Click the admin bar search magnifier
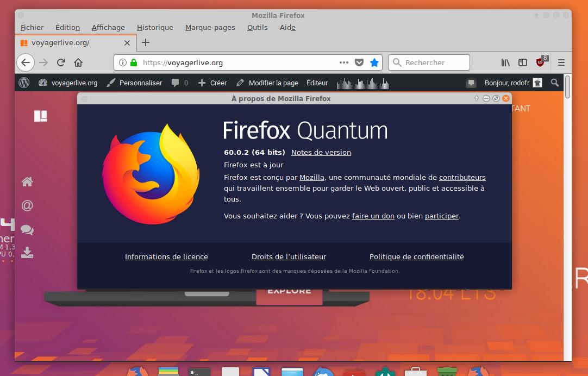This screenshot has height=376, width=588. (x=555, y=83)
